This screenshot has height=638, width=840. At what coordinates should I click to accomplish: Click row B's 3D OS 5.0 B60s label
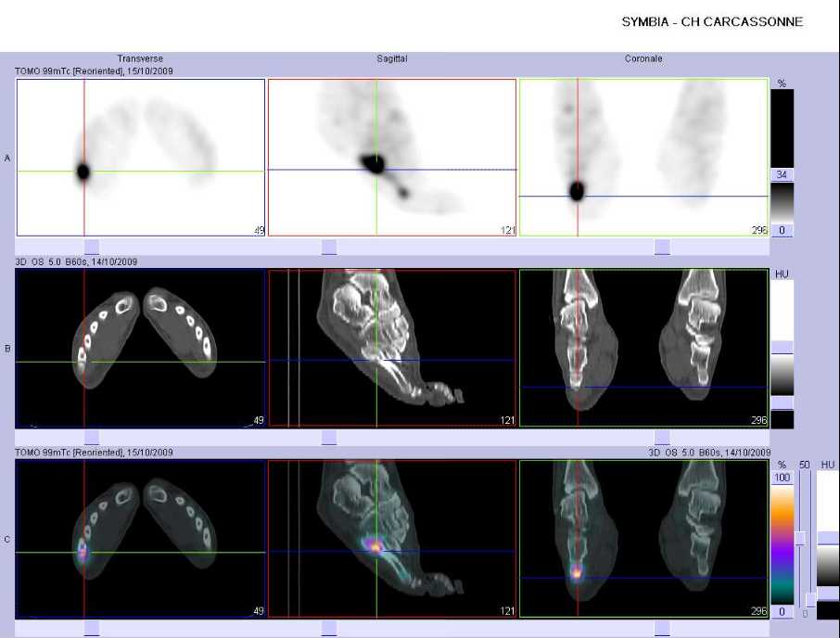(x=76, y=262)
